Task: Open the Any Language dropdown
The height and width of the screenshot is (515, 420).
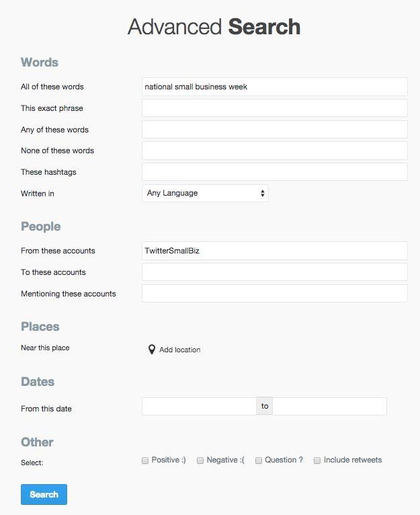Action: point(205,194)
